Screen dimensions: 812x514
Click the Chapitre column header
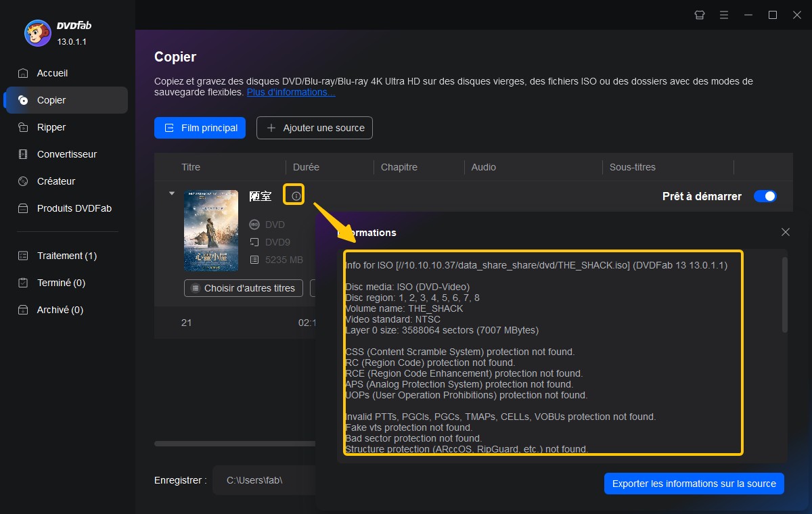(399, 167)
